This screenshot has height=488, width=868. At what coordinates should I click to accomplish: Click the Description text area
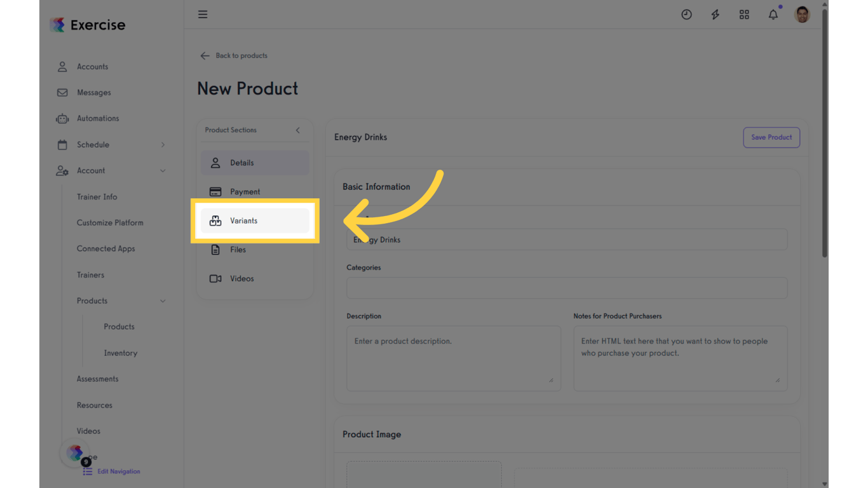click(453, 358)
